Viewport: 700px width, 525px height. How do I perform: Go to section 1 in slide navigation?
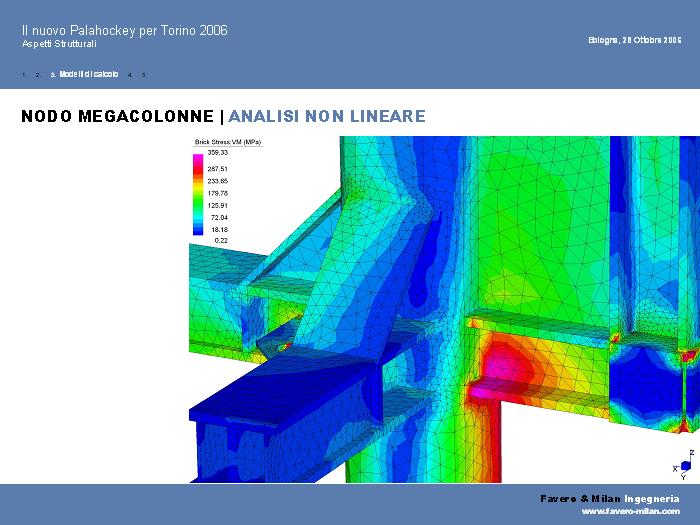coord(23,75)
